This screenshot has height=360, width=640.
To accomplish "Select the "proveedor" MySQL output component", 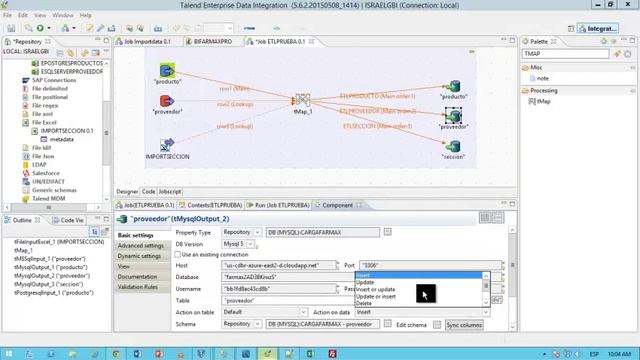I will pos(453,116).
